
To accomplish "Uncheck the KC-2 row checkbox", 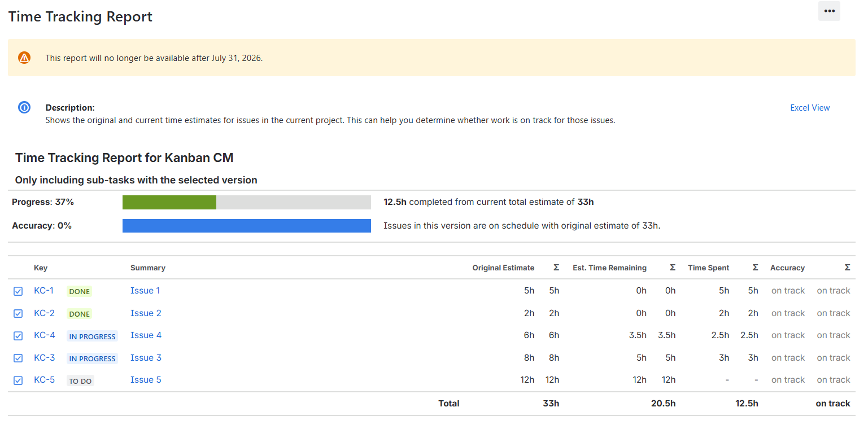I will (18, 313).
